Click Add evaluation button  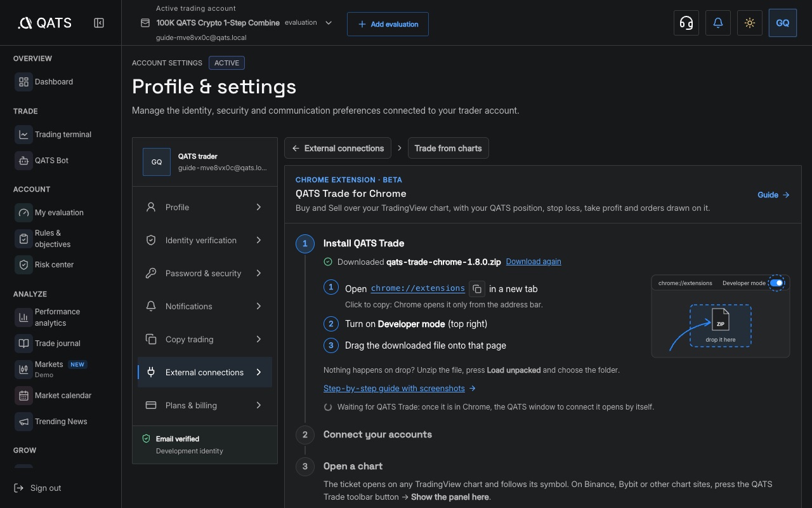(388, 24)
